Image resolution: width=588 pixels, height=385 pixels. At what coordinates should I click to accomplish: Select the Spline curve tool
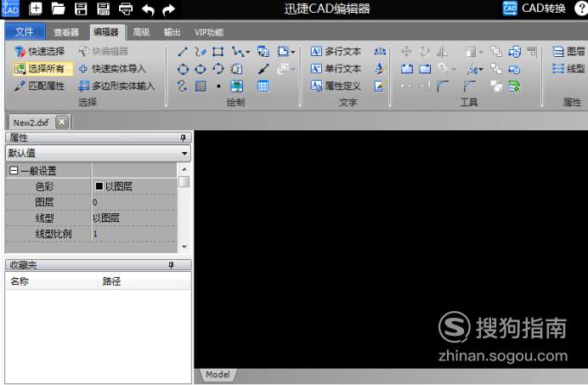point(182,87)
